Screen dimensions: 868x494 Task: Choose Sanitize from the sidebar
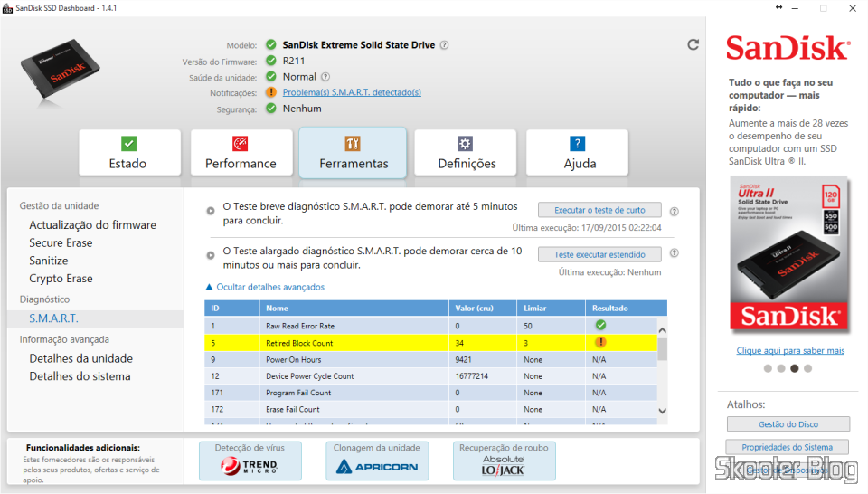coord(49,261)
